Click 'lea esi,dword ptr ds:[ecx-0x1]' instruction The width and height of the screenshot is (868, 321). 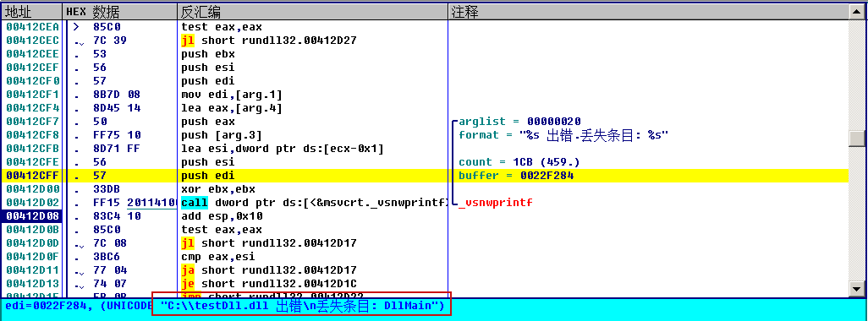click(283, 149)
